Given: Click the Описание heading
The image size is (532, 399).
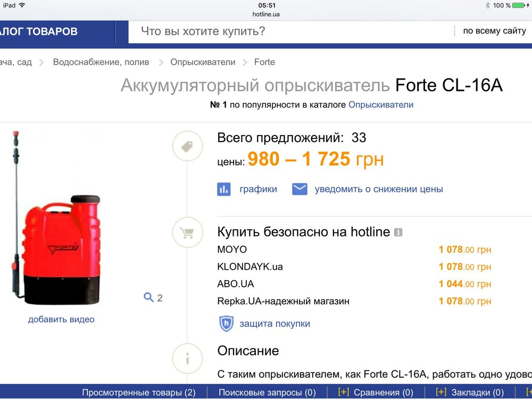Looking at the screenshot, I should [248, 351].
